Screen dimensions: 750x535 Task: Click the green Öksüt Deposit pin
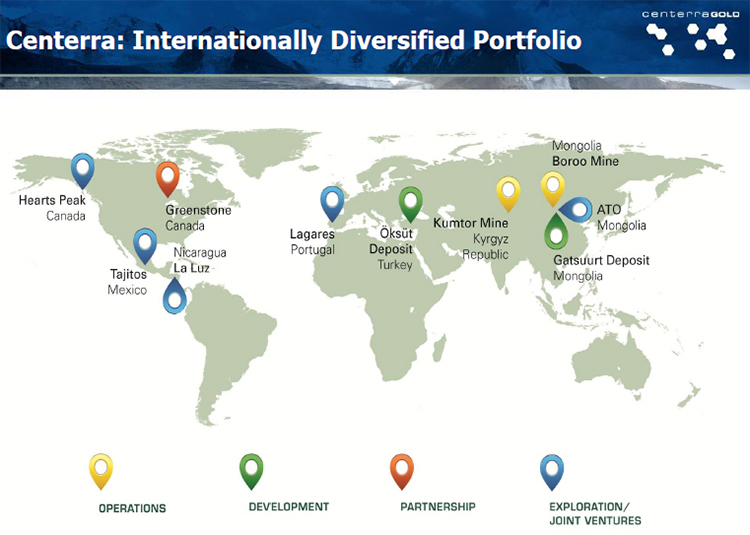pyautogui.click(x=411, y=204)
